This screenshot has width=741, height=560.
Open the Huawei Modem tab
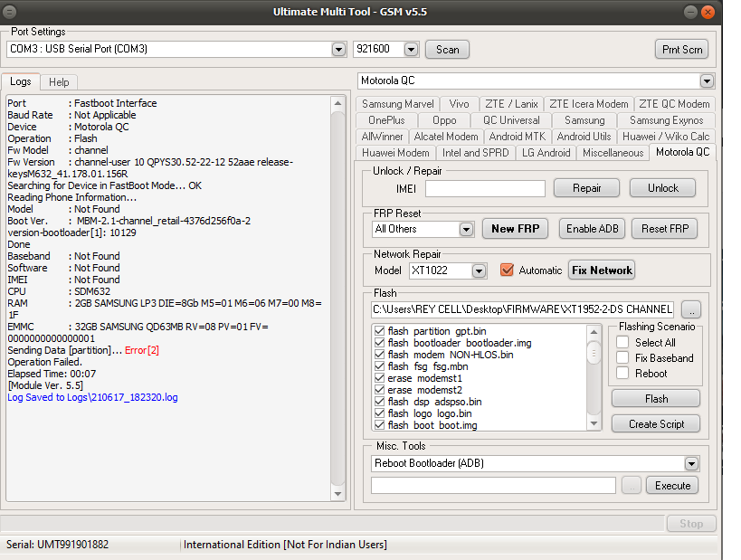coord(395,153)
